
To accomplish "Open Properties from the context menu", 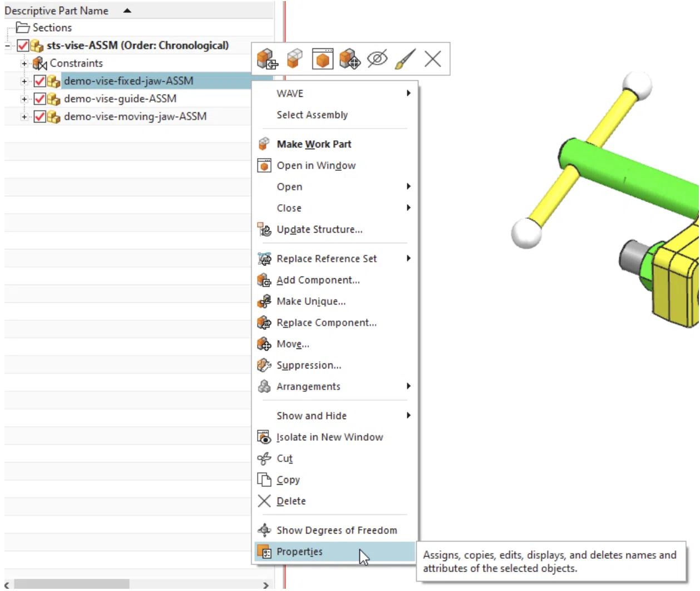I will coord(335,552).
